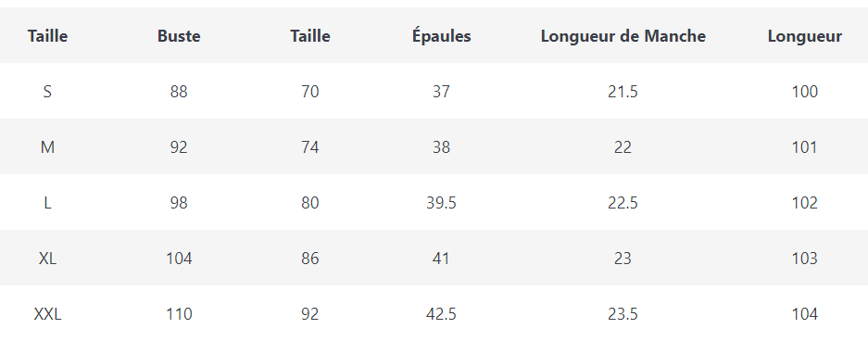Select size S row label

click(x=47, y=92)
